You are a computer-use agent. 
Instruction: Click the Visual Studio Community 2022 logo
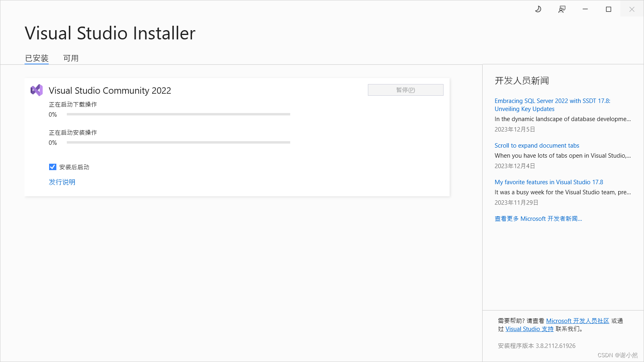[x=37, y=90]
